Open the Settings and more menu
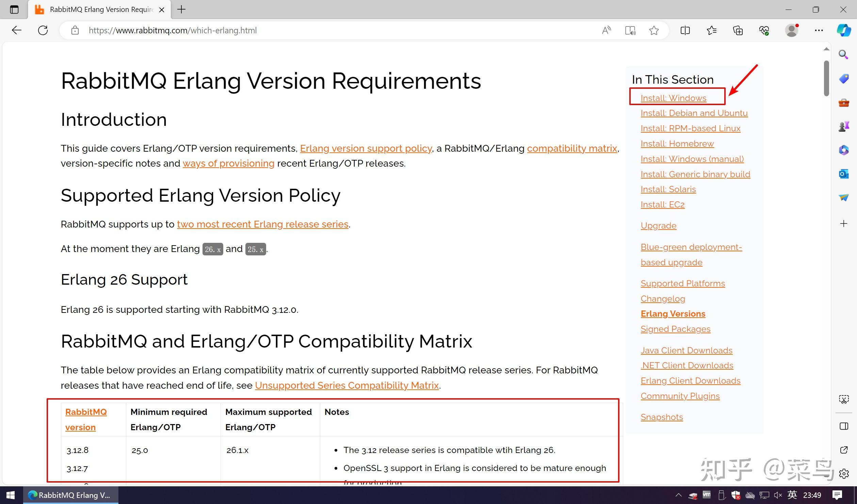This screenshot has height=504, width=857. point(819,31)
